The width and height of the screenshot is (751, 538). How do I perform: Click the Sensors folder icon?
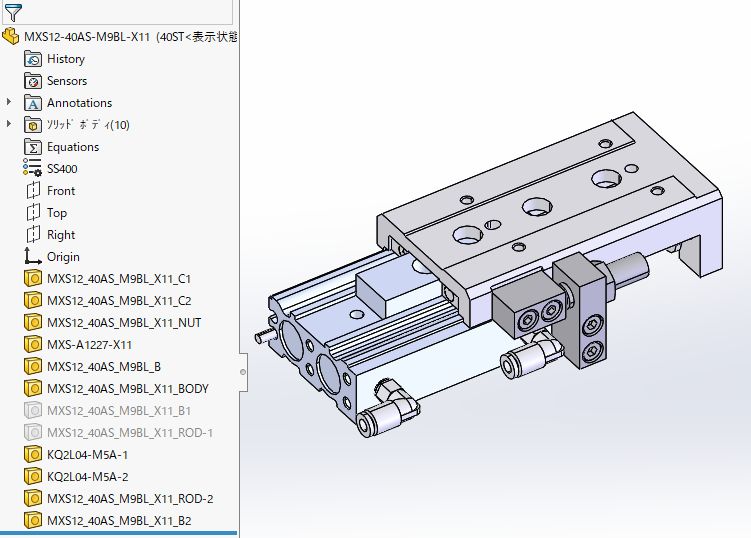(x=33, y=81)
